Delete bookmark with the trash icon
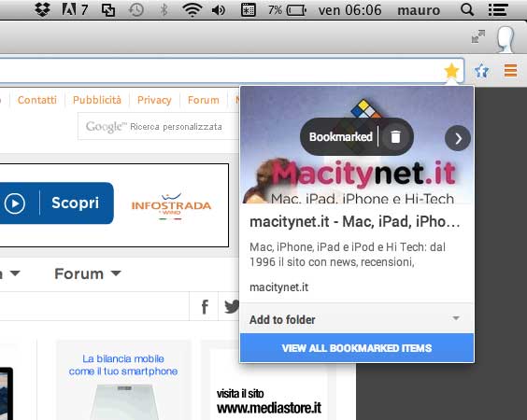This screenshot has height=420, width=527. (x=395, y=136)
